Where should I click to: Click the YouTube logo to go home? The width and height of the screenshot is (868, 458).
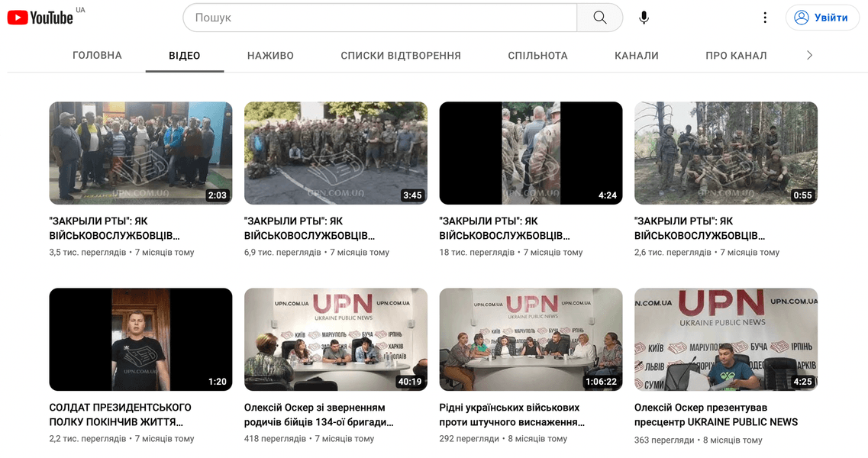pos(40,18)
